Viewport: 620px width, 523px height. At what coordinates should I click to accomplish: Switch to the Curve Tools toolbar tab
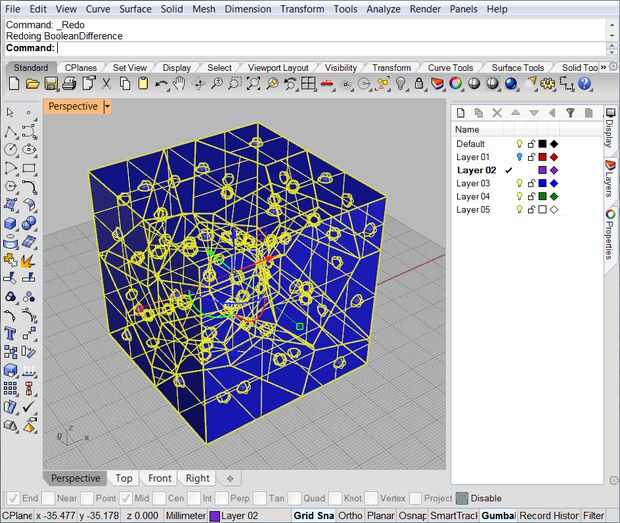[449, 68]
